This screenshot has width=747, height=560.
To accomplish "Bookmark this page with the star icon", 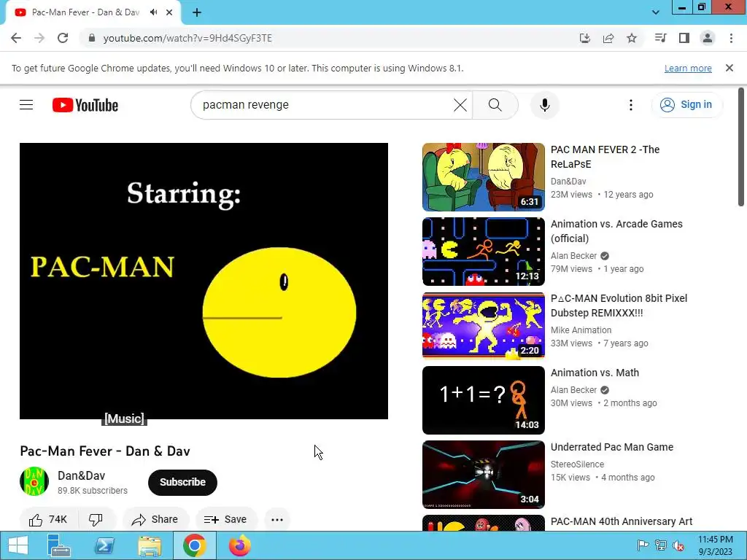I will (632, 38).
